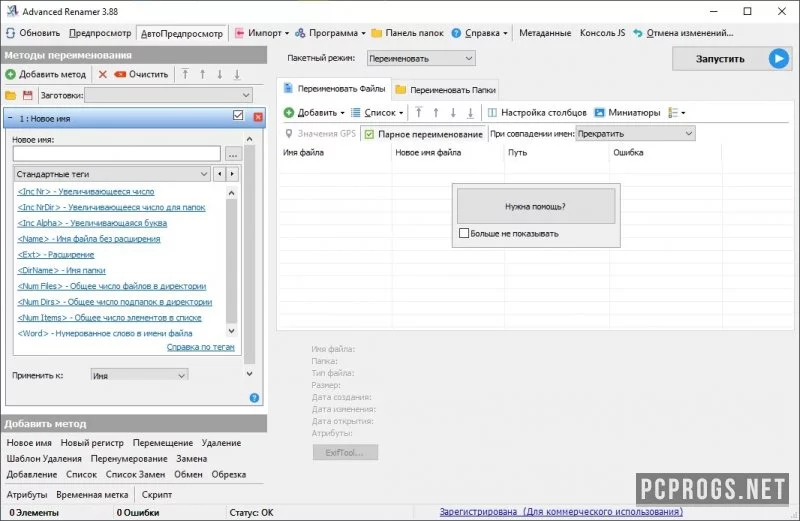Open Панель папок folder panel
800x521 pixels.
(407, 33)
